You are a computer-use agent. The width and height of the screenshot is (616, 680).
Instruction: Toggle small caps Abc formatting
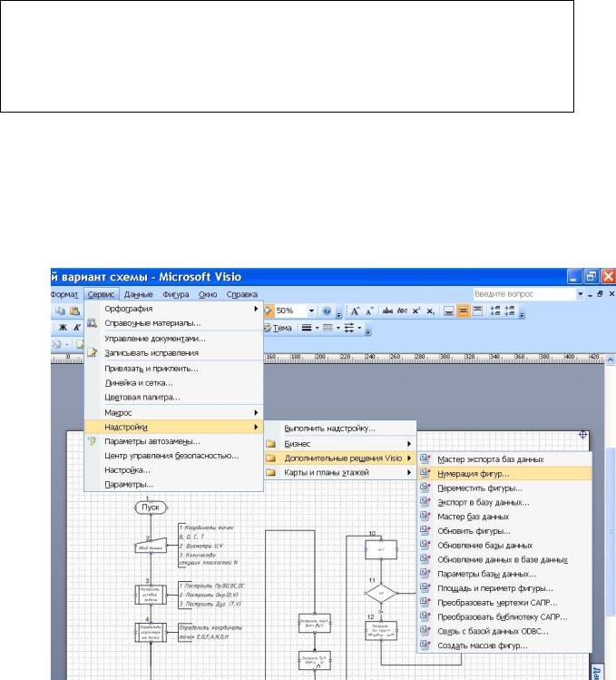[402, 310]
